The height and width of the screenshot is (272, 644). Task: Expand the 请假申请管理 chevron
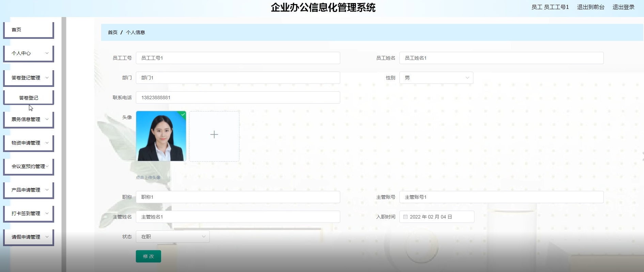pyautogui.click(x=47, y=237)
